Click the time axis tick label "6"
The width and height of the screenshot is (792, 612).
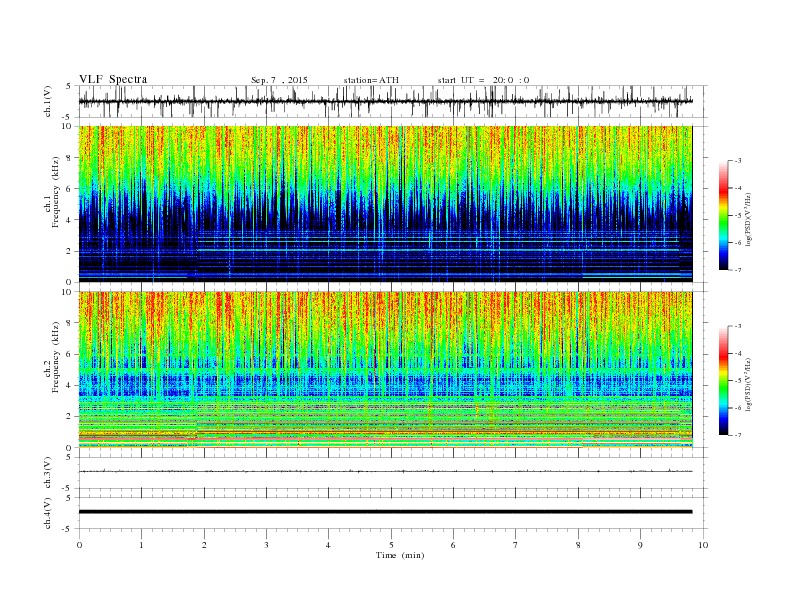coord(453,545)
